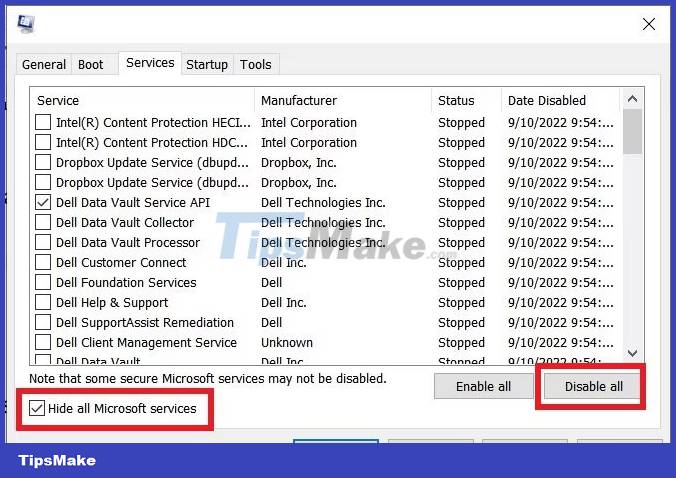The image size is (676, 478).
Task: Go to the Startup tab
Action: [207, 65]
